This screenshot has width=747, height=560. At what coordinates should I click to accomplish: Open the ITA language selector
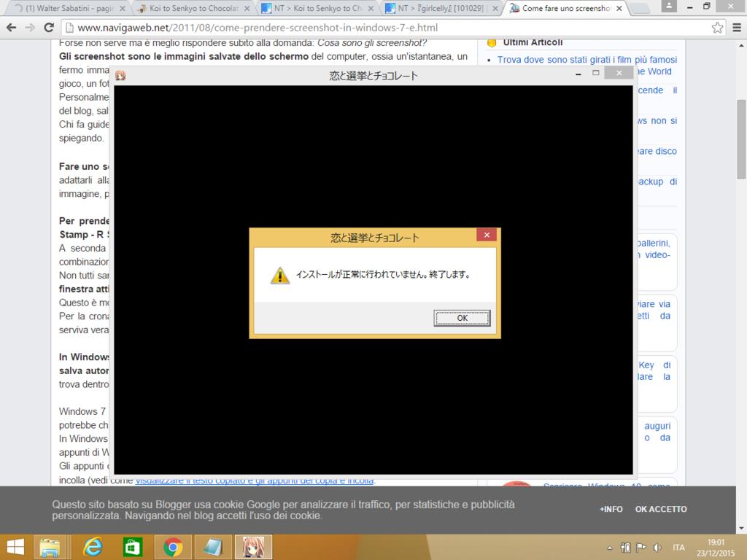678,548
